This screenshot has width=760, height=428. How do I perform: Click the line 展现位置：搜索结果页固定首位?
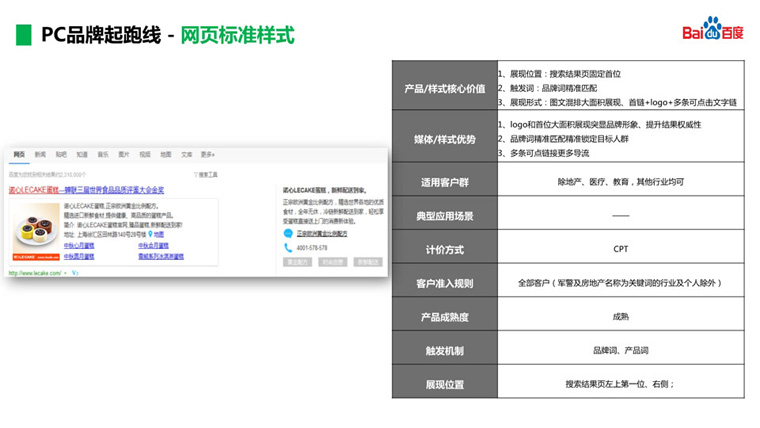click(x=560, y=74)
